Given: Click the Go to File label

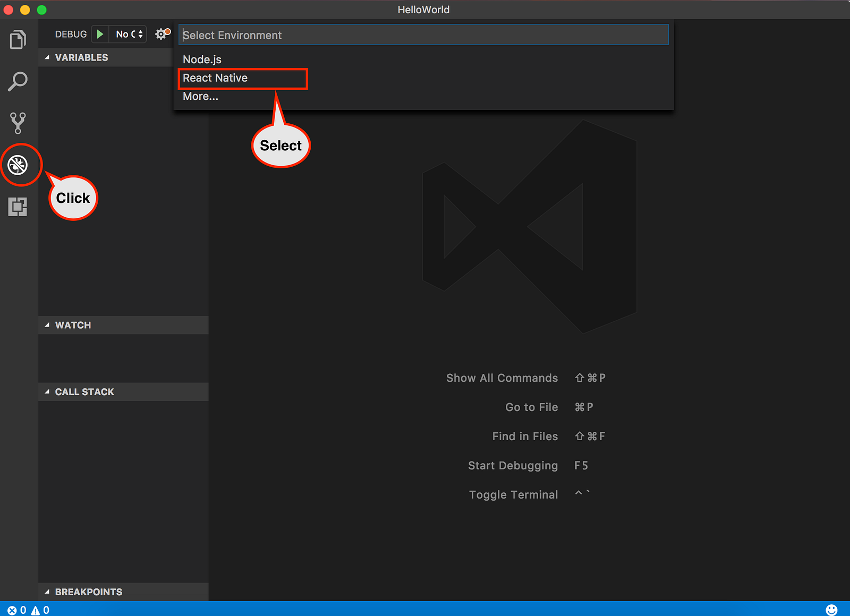Looking at the screenshot, I should pos(532,407).
